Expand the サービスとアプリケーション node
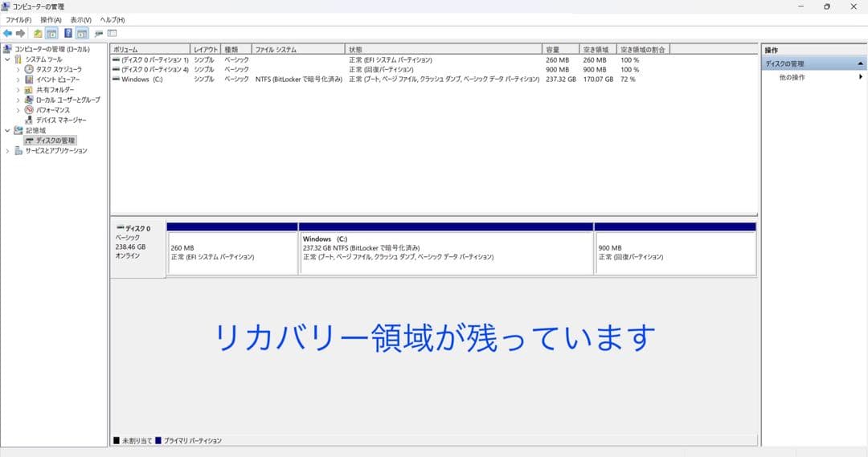Viewport: 868px width, 457px height. (x=7, y=150)
